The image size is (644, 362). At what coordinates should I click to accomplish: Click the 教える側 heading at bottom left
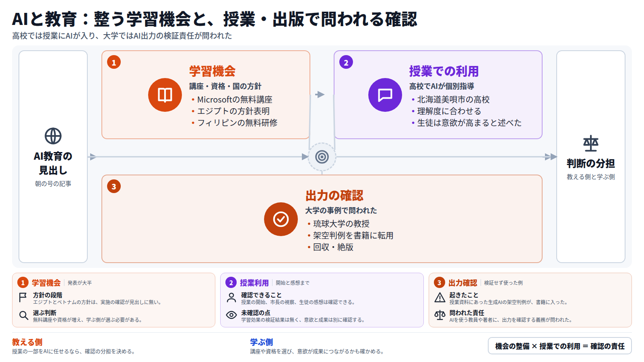[27, 342]
